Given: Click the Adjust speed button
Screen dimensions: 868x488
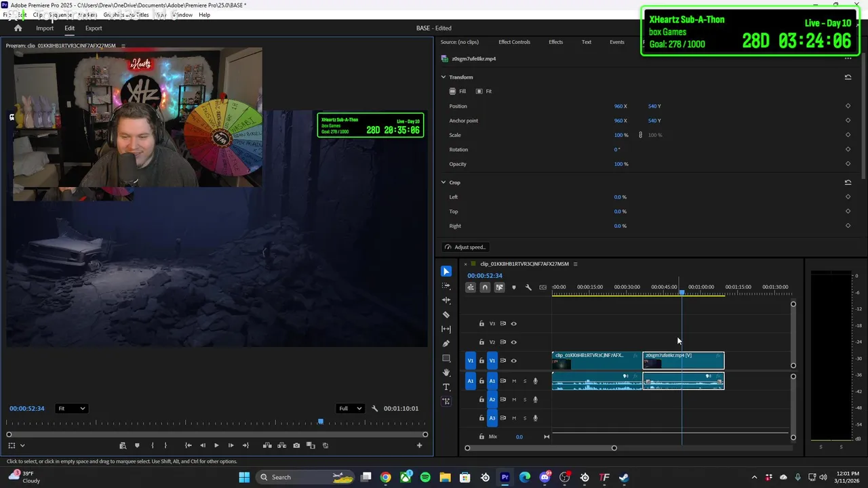Looking at the screenshot, I should click(x=465, y=247).
